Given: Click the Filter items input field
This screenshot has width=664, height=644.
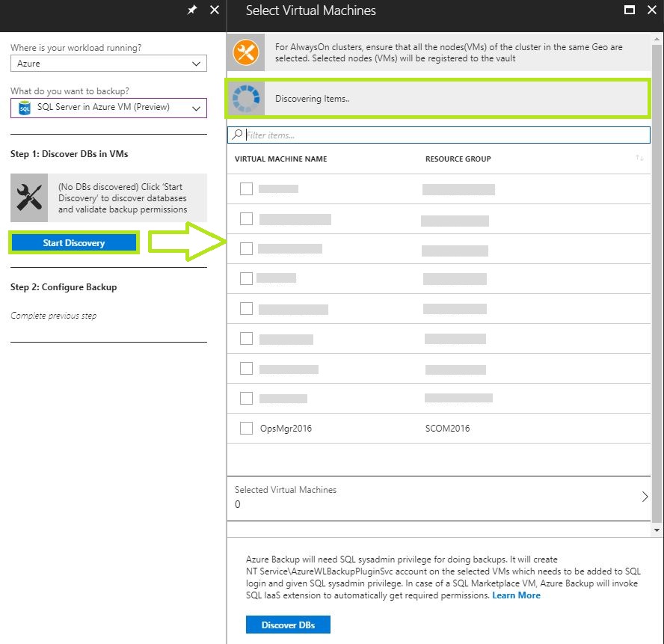Looking at the screenshot, I should (x=439, y=135).
